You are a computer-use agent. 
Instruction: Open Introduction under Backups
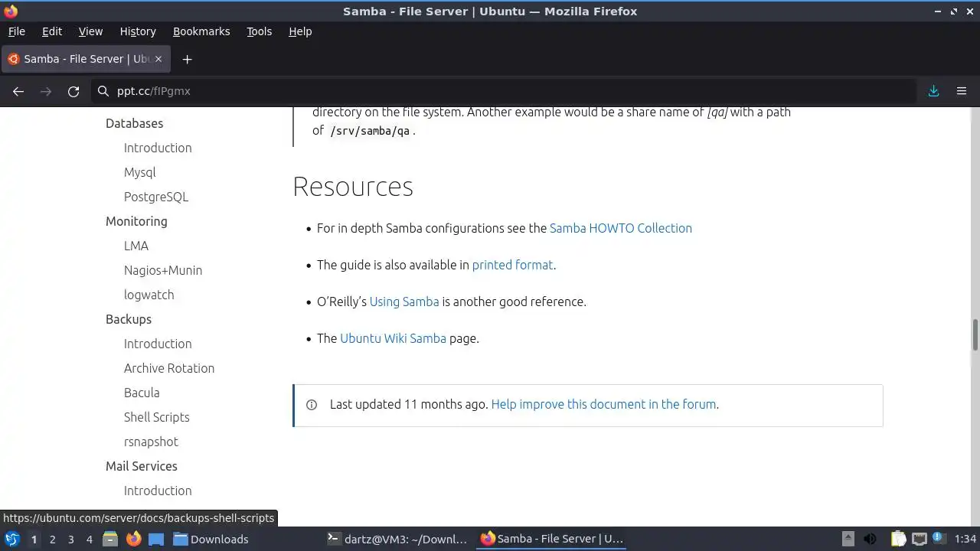[x=158, y=344]
